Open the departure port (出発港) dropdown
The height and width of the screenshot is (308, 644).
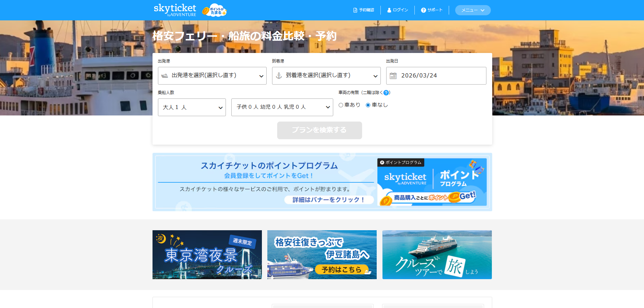(212, 76)
